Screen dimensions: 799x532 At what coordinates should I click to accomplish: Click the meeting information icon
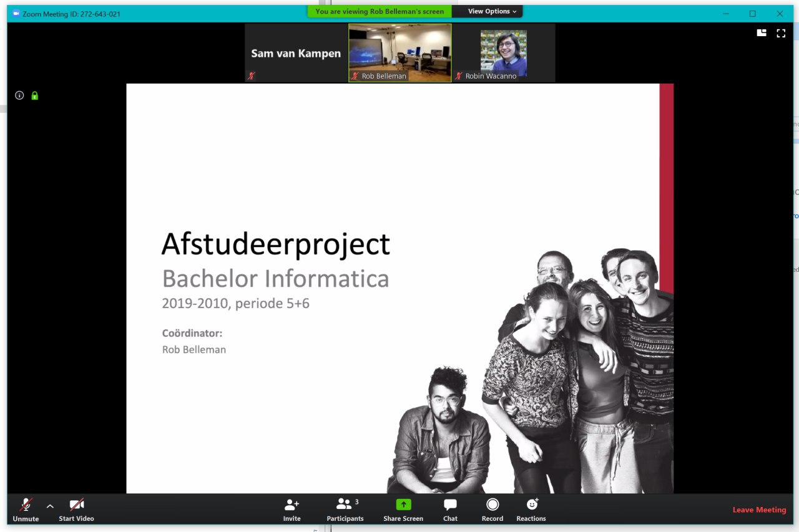pos(19,95)
